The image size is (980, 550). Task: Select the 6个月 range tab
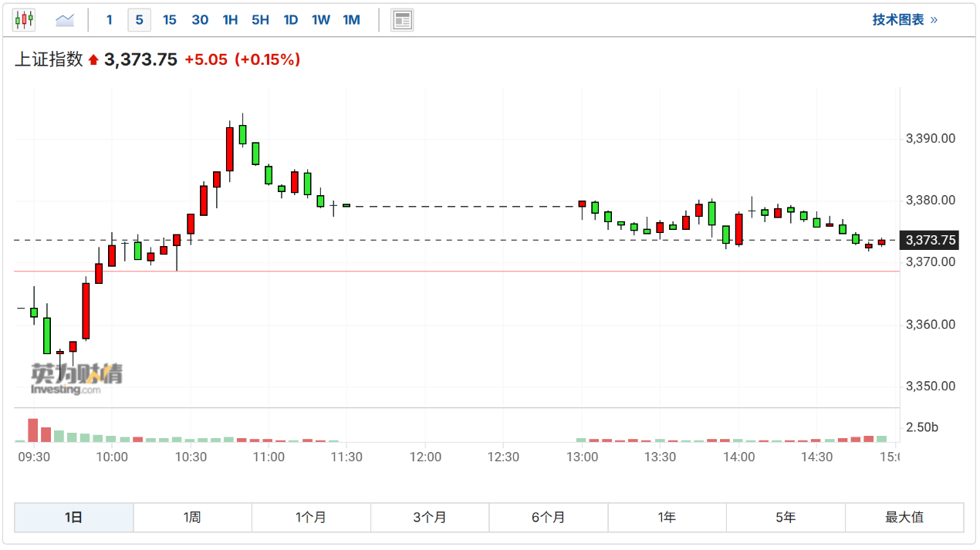click(549, 518)
